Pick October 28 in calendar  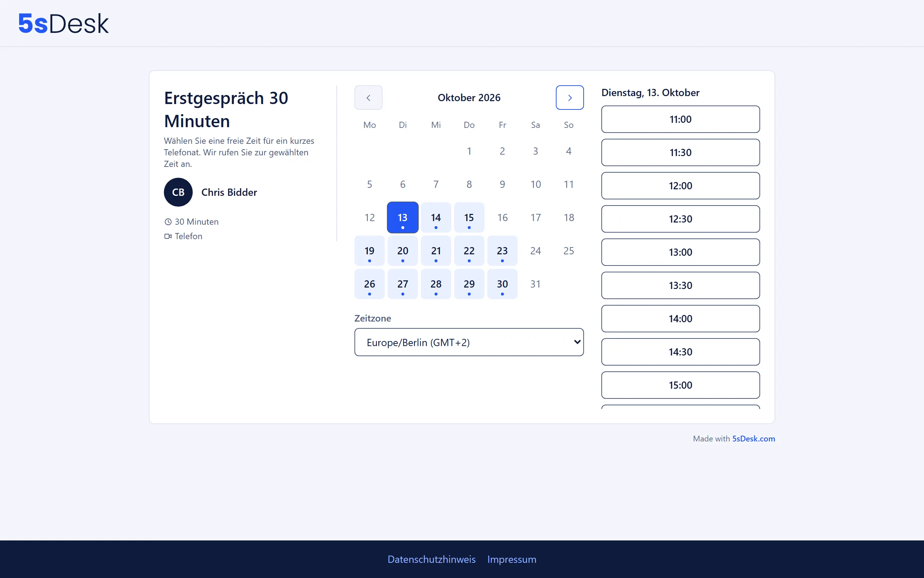click(x=436, y=284)
